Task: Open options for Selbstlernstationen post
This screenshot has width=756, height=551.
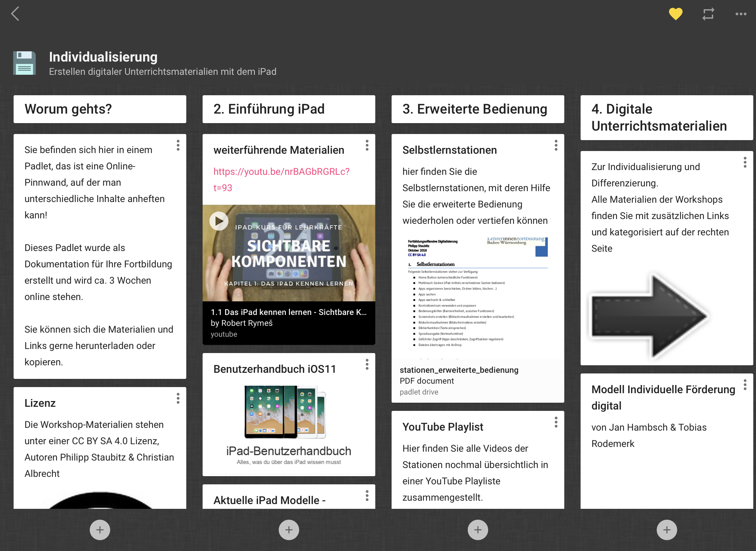Action: pyautogui.click(x=556, y=145)
